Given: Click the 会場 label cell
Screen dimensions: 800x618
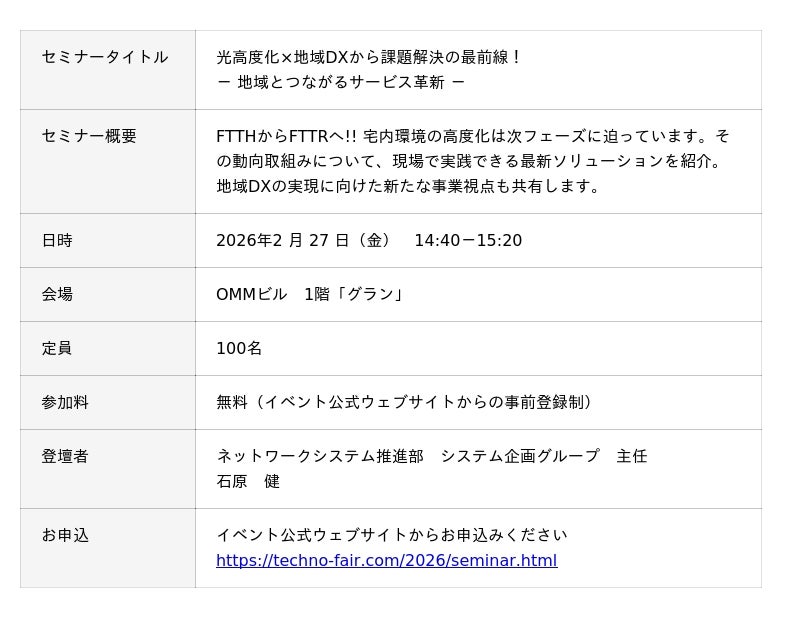Looking at the screenshot, I should 57,294.
